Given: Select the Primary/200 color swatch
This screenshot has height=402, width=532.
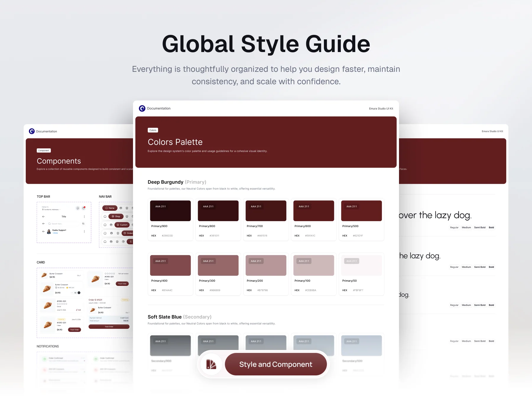Looking at the screenshot, I should (266, 265).
